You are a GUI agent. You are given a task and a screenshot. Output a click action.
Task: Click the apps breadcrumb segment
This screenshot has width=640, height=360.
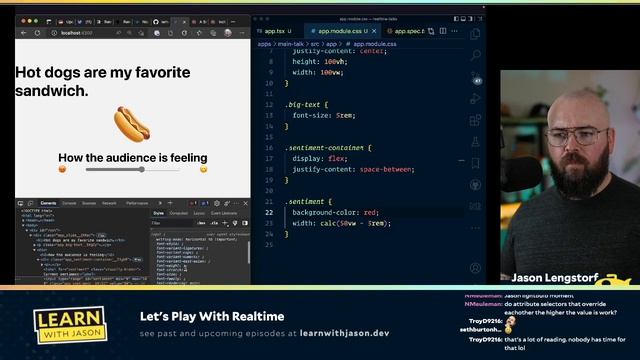click(x=264, y=44)
